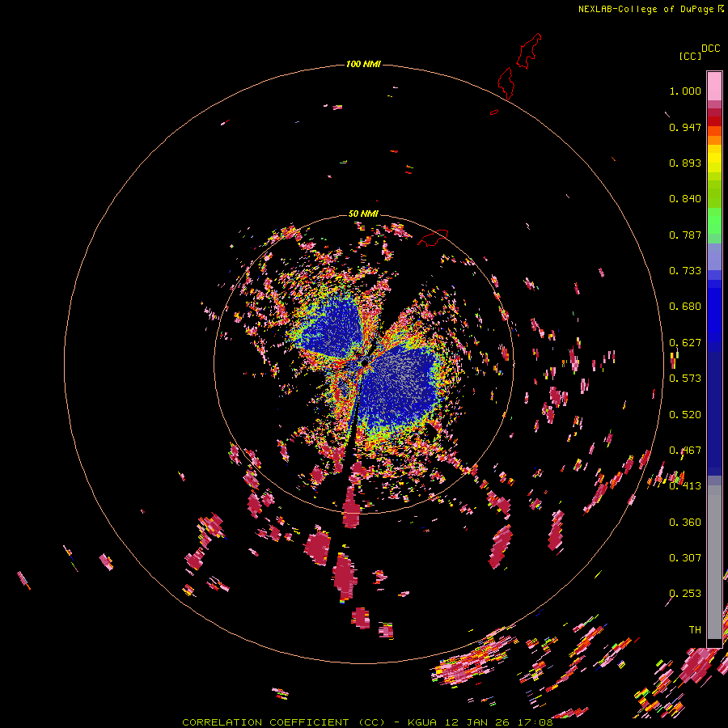Click the 50 NMI range ring label
This screenshot has width=728, height=728.
point(363,214)
